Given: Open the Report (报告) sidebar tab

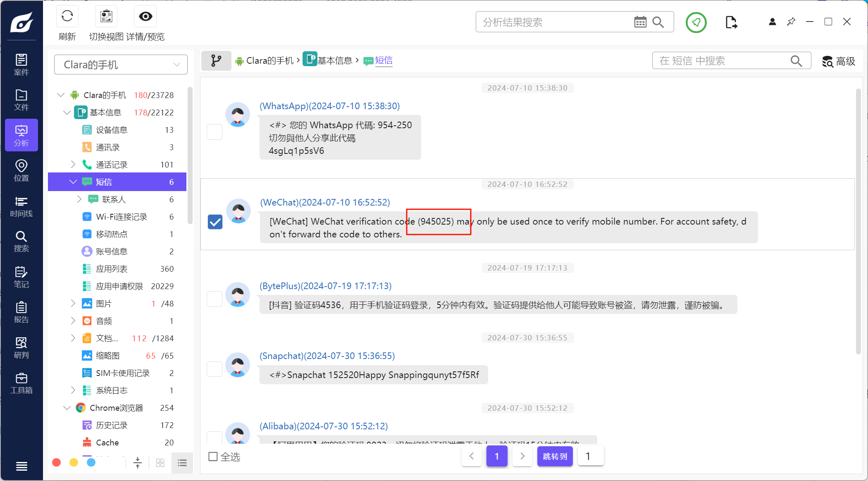Looking at the screenshot, I should (21, 313).
